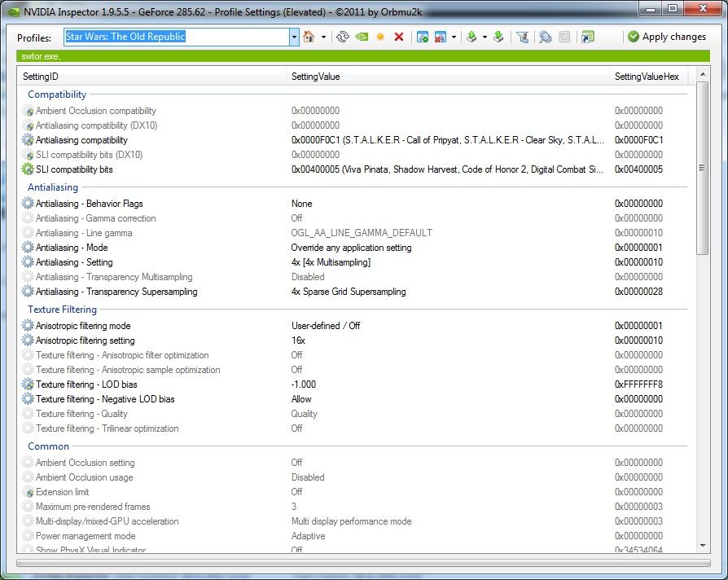
Task: Select the Maximum pre-rendered frames setting
Action: [x=93, y=507]
